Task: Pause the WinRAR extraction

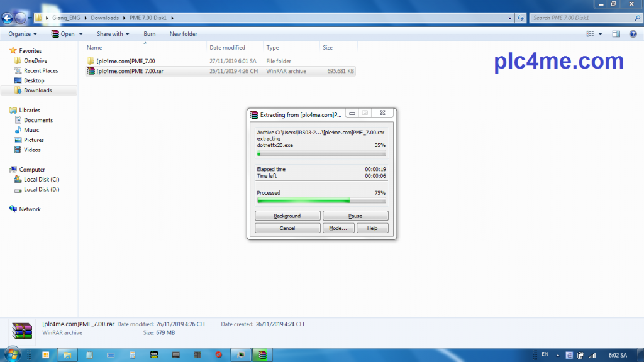Action: click(x=355, y=216)
